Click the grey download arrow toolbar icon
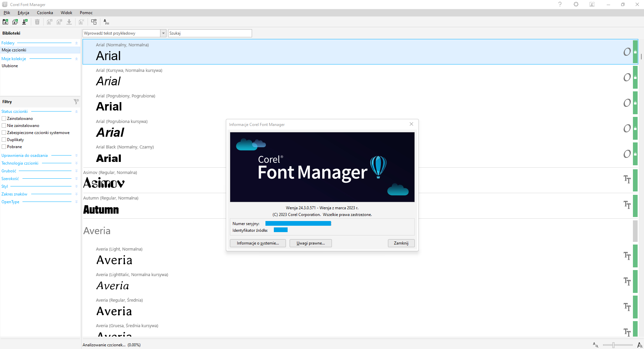The width and height of the screenshot is (644, 349). pyautogui.click(x=69, y=22)
